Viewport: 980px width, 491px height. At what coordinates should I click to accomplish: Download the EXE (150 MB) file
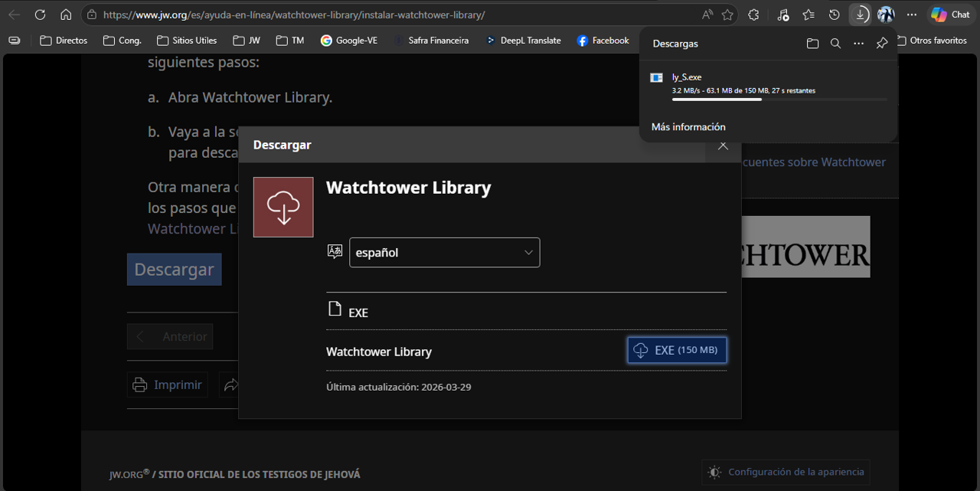pos(677,350)
